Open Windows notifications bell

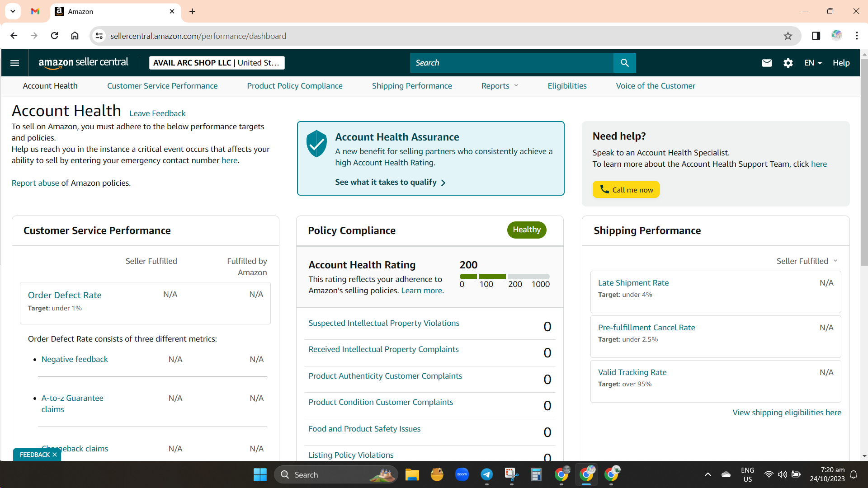coord(854,474)
